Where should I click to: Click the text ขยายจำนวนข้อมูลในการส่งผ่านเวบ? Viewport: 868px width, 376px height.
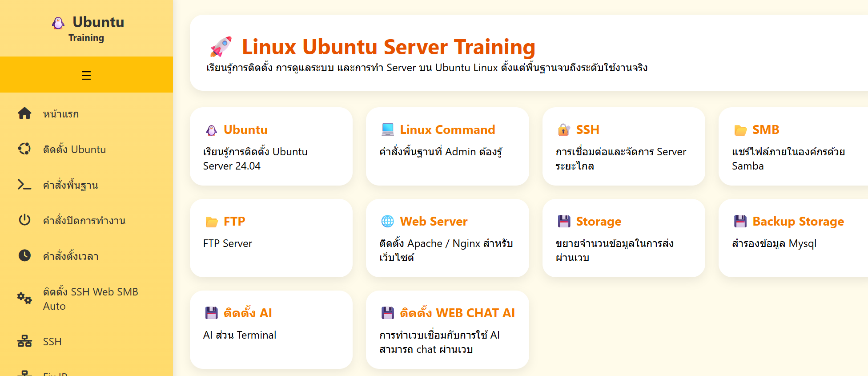(615, 251)
